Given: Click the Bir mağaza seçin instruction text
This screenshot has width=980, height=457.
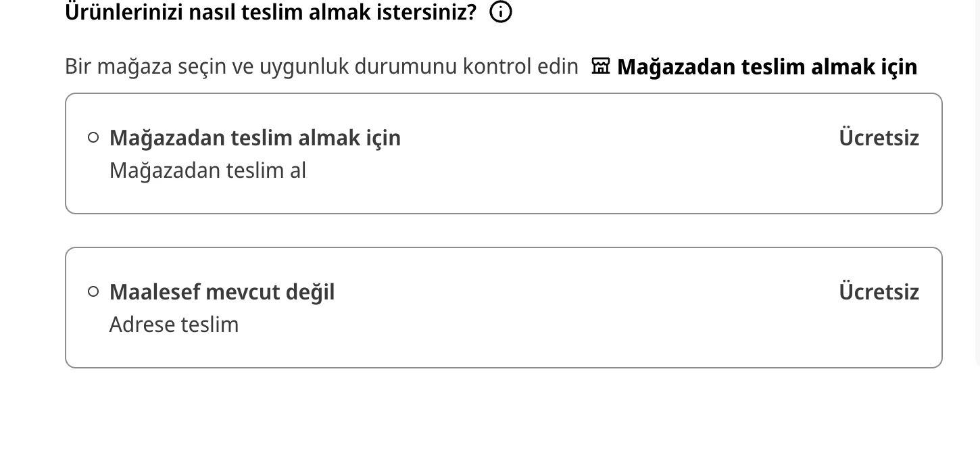Looking at the screenshot, I should click(x=321, y=67).
